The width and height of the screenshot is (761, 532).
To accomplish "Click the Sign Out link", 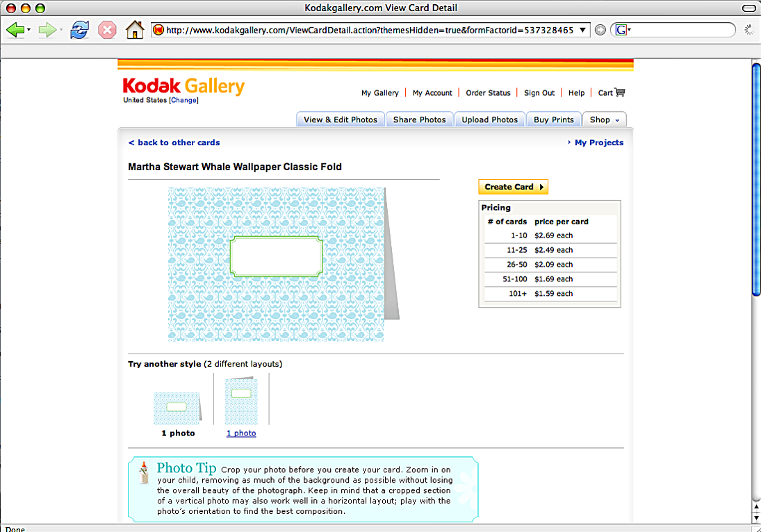I will (539, 92).
